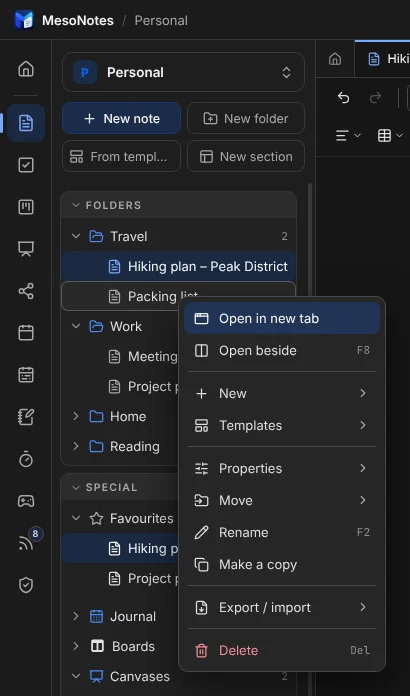The image size is (410, 696).
Task: Collapse the Favourites group
Action: tap(76, 518)
